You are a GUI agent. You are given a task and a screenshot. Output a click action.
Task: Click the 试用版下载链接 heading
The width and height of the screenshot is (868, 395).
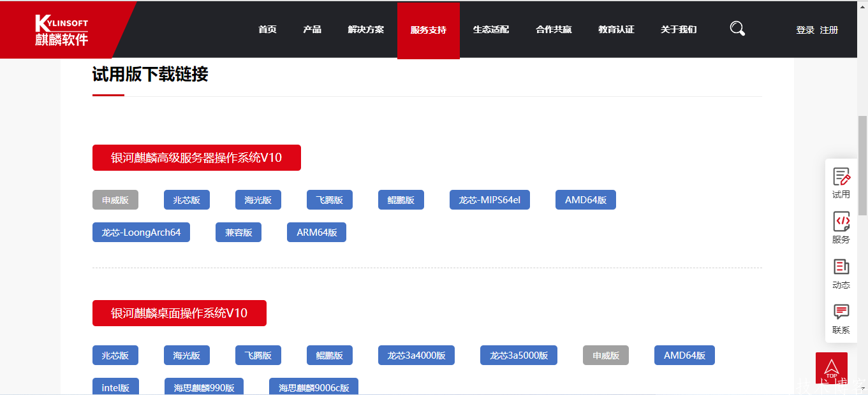pos(151,75)
